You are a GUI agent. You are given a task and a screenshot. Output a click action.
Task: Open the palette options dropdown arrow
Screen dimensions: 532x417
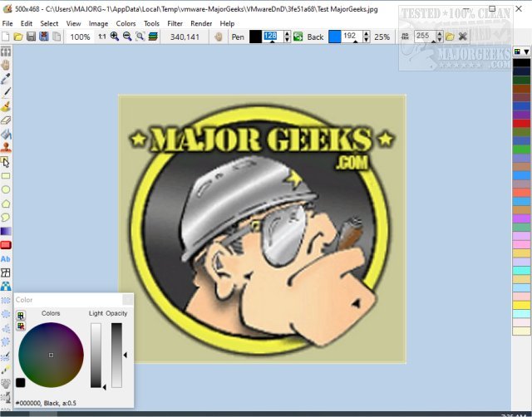pyautogui.click(x=526, y=52)
